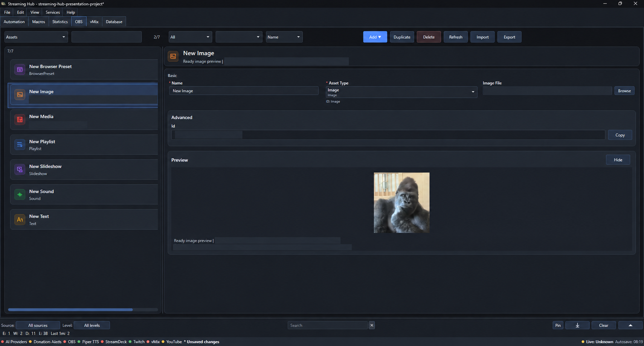Image resolution: width=644 pixels, height=346 pixels.
Task: Open the All filter dropdown
Action: [x=190, y=37]
